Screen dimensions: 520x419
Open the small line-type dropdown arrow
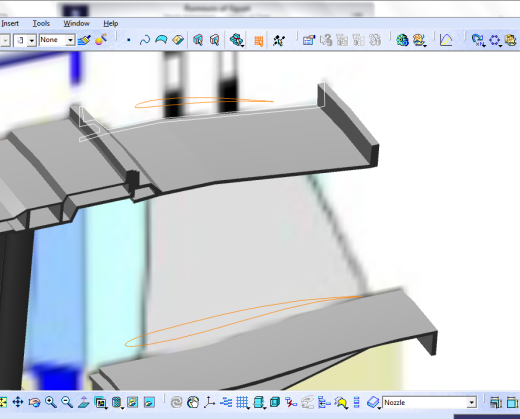[32, 41]
